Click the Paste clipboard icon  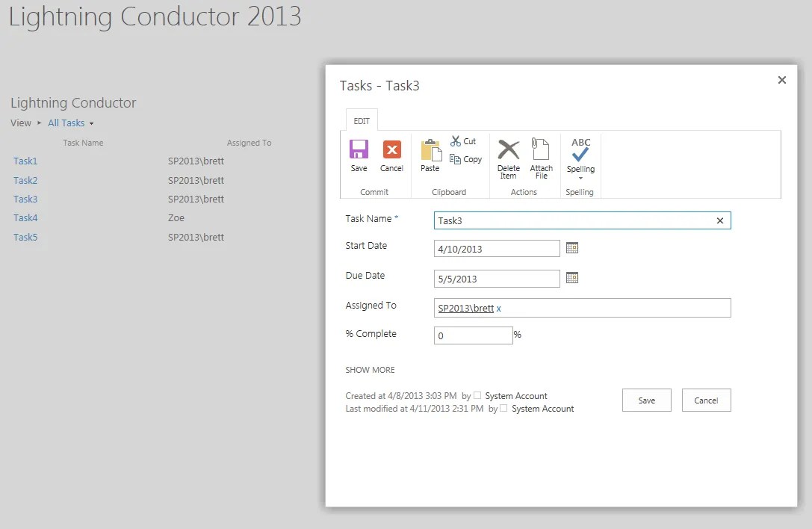click(430, 150)
